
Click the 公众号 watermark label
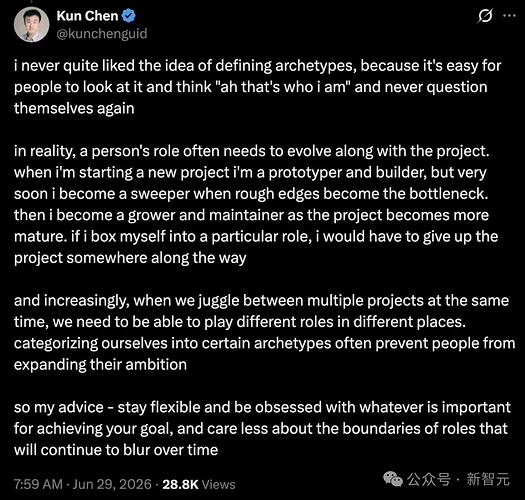coord(429,479)
